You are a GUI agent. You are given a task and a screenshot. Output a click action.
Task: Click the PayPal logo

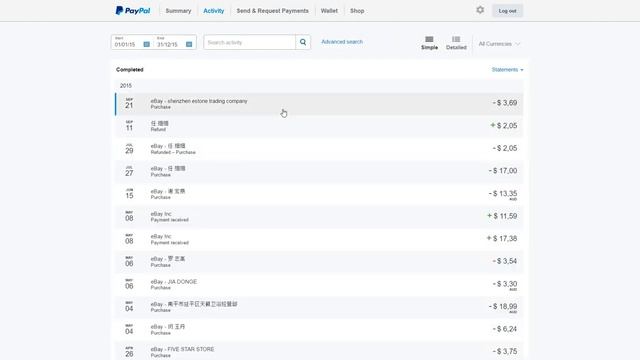133,11
